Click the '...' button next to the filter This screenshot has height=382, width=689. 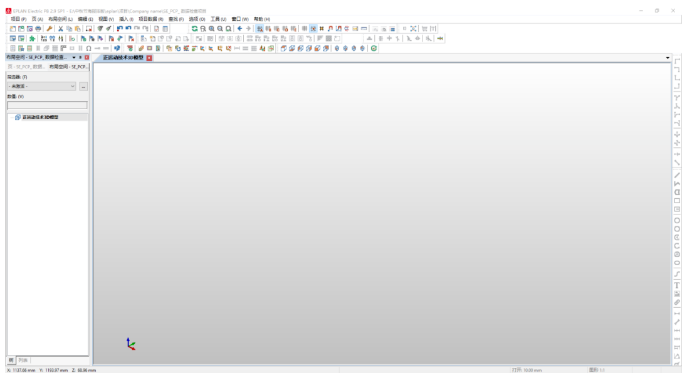point(83,87)
